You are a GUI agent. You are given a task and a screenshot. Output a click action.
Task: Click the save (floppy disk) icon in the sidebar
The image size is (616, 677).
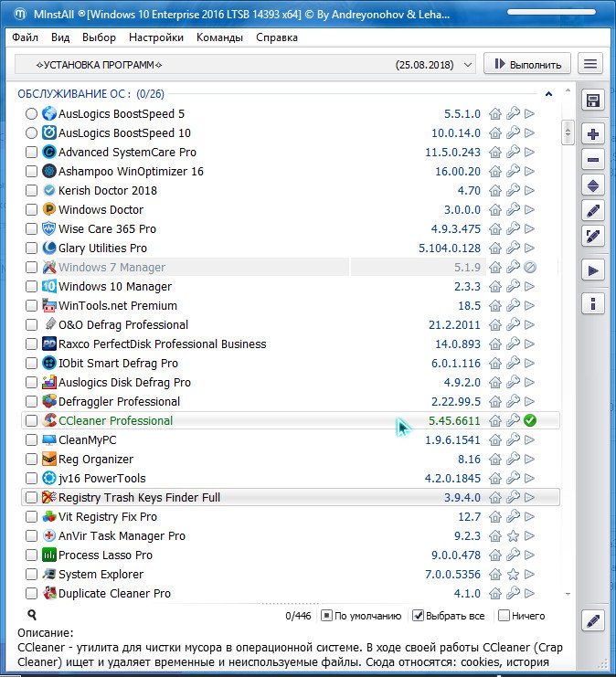592,101
